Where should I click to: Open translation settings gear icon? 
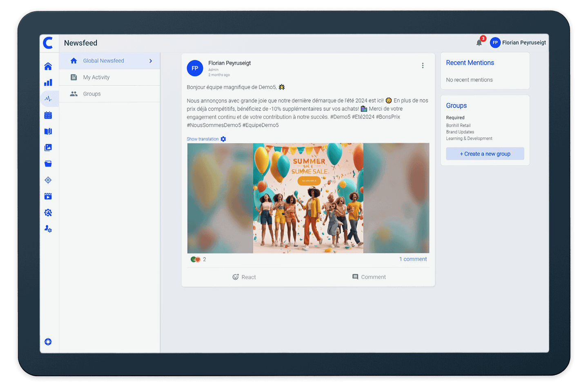(223, 139)
